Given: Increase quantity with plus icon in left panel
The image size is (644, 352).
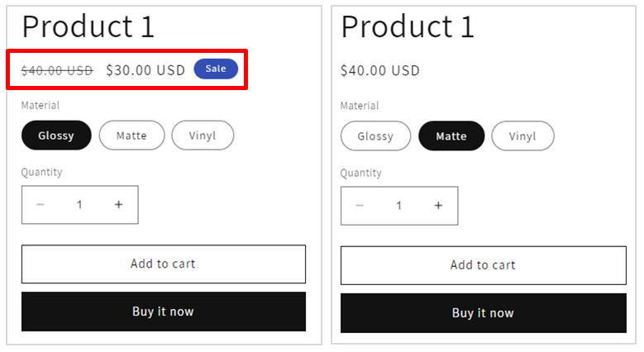Looking at the screenshot, I should [119, 205].
